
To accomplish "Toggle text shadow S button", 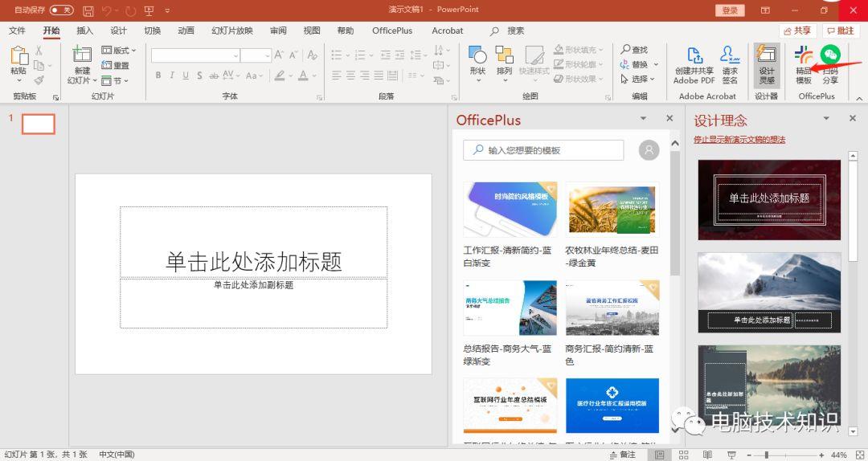I will 199,75.
